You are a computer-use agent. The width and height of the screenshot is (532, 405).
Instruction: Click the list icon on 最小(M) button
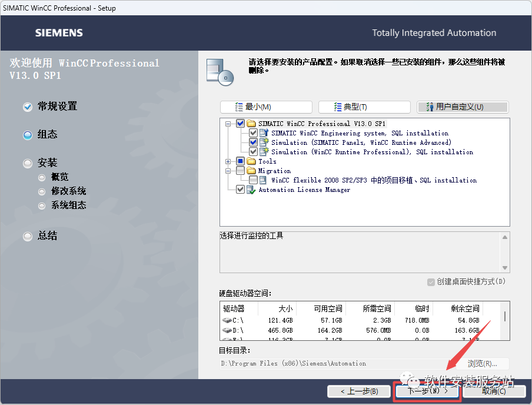pyautogui.click(x=239, y=107)
